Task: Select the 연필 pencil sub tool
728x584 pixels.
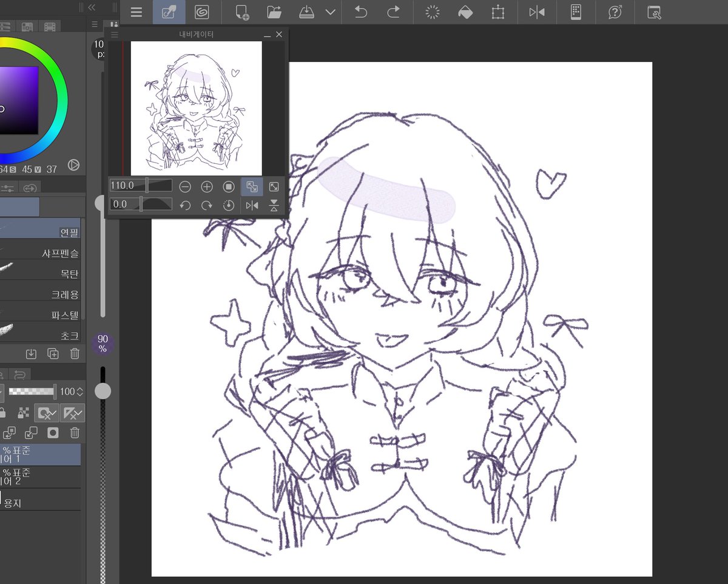Action: click(x=40, y=229)
